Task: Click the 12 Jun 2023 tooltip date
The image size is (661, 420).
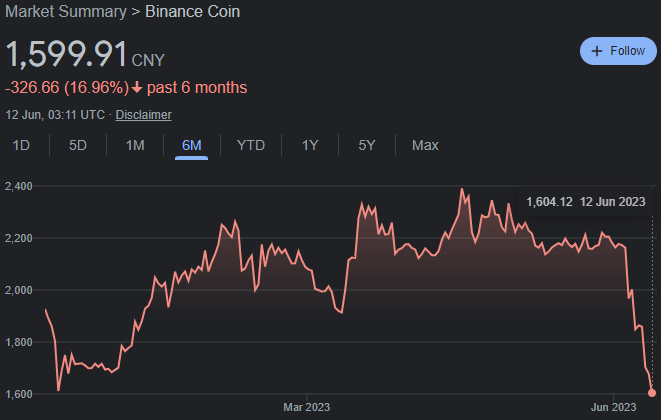Action: coord(613,202)
